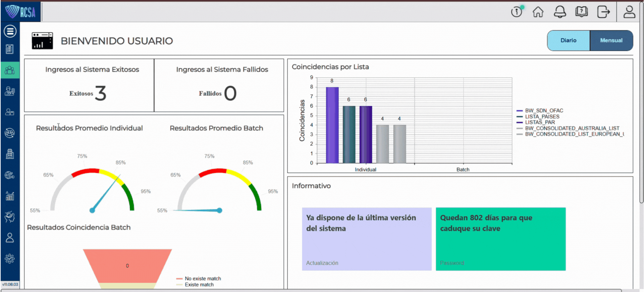The height and width of the screenshot is (292, 644).
Task: Click the logout arrow icon
Action: [603, 12]
